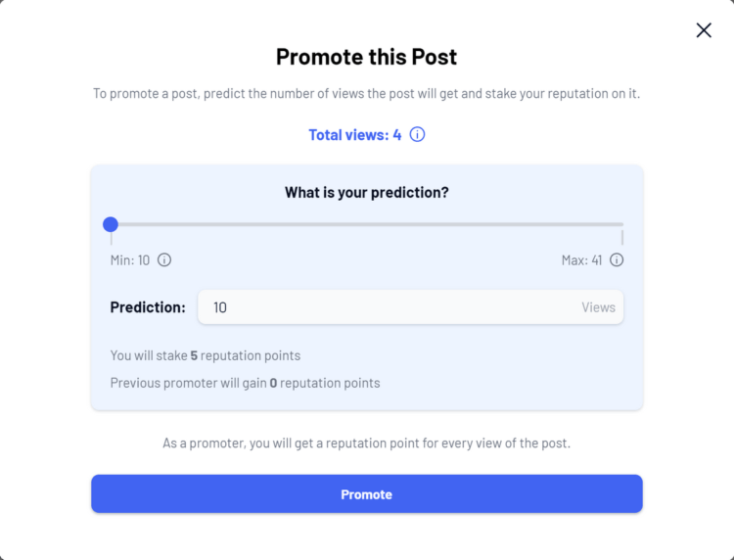Click the bold "Prediction:" label
This screenshot has height=560, width=734.
(x=148, y=307)
